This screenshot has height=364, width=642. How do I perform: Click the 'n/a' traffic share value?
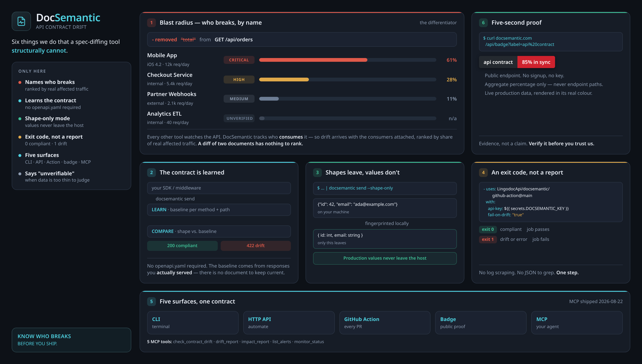tap(452, 118)
